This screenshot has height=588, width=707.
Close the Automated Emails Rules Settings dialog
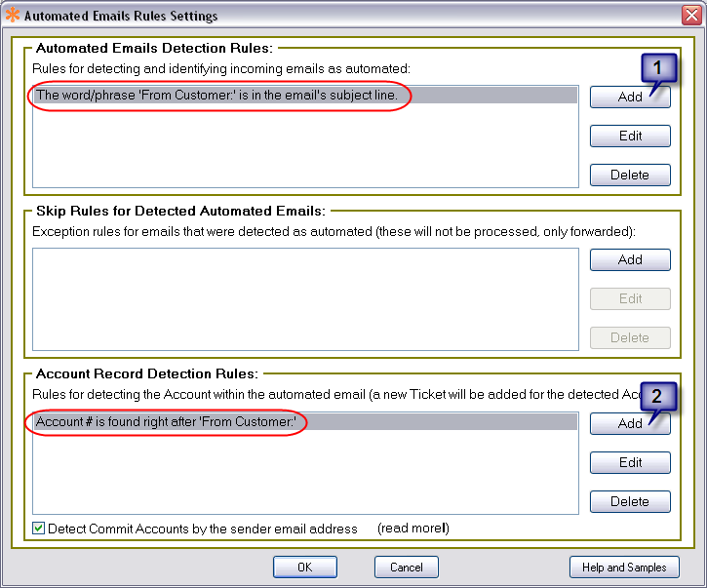[x=691, y=16]
